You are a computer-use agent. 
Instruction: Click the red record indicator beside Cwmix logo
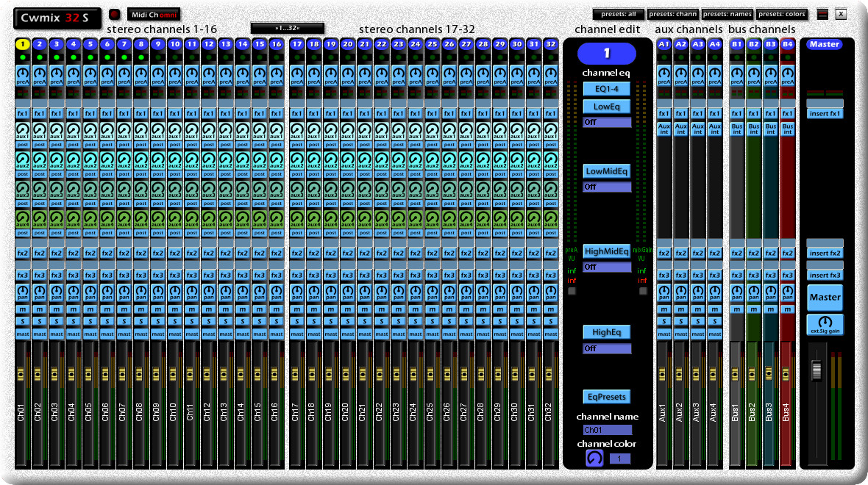[114, 14]
